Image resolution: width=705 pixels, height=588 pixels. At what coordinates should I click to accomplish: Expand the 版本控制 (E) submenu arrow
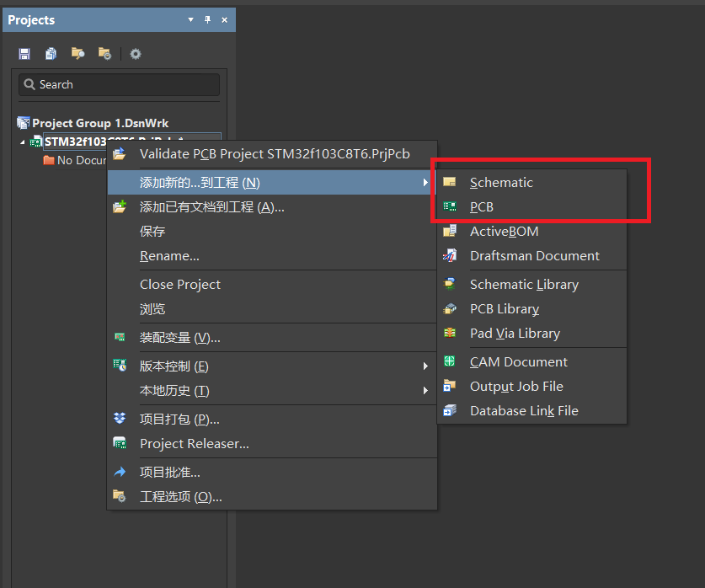coord(425,366)
